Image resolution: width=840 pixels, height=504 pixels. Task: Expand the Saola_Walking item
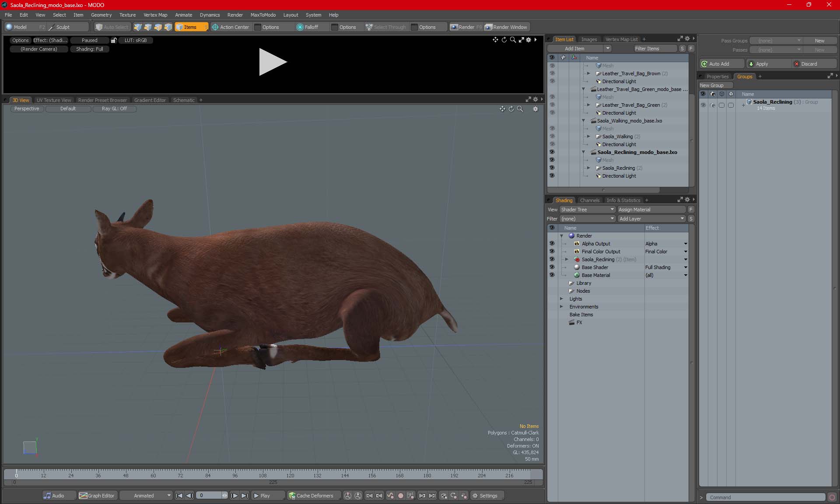[589, 136]
